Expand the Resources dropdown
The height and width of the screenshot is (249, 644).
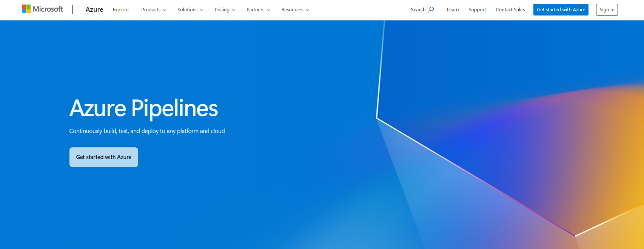pos(295,10)
